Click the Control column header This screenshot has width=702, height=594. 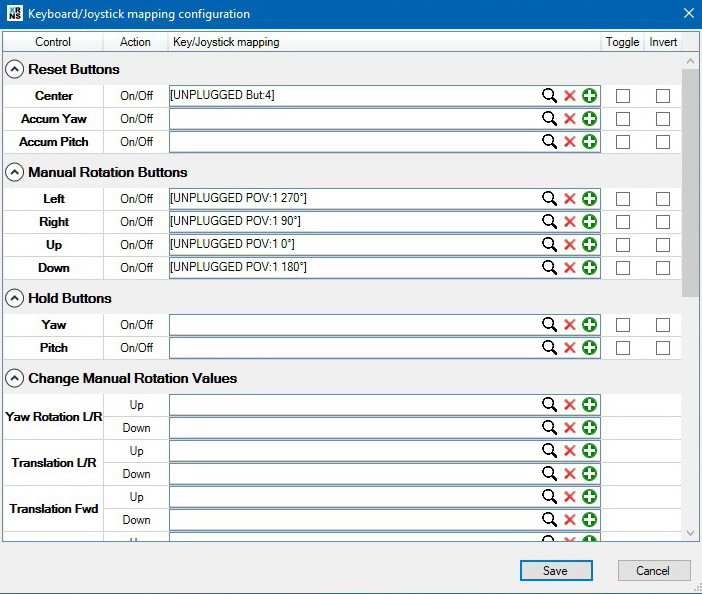tap(53, 42)
